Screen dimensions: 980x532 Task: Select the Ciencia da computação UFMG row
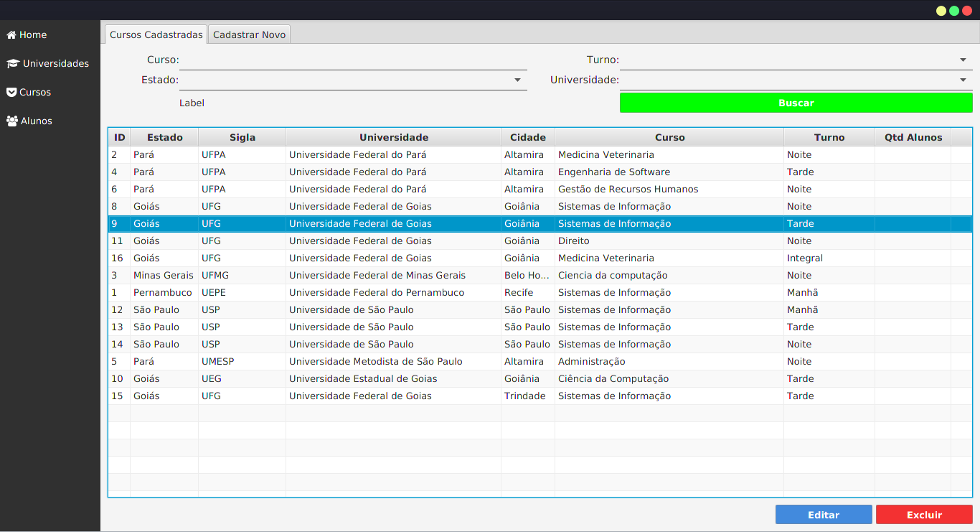[x=540, y=275]
